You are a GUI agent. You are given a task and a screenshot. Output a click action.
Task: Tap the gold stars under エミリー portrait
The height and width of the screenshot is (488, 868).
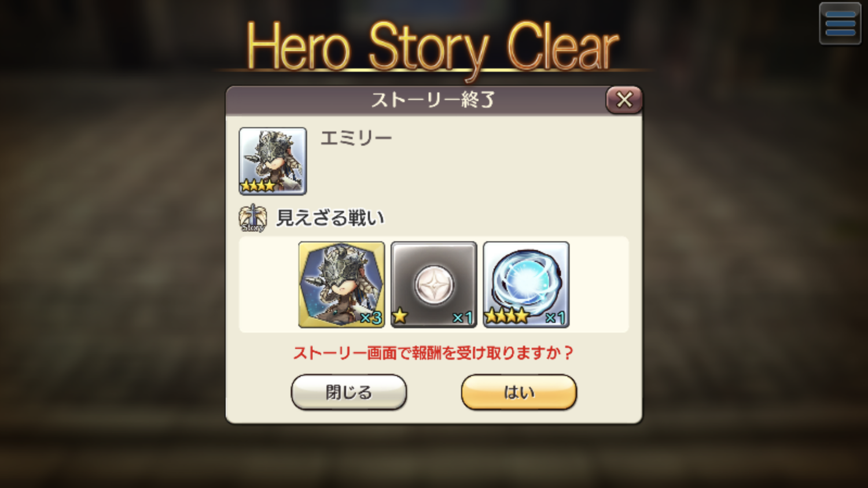point(258,186)
